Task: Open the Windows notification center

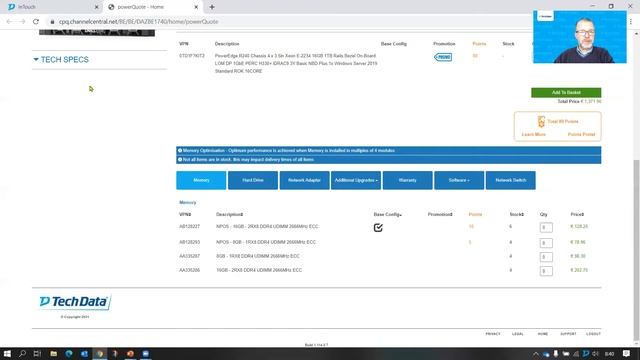Action: (x=627, y=353)
